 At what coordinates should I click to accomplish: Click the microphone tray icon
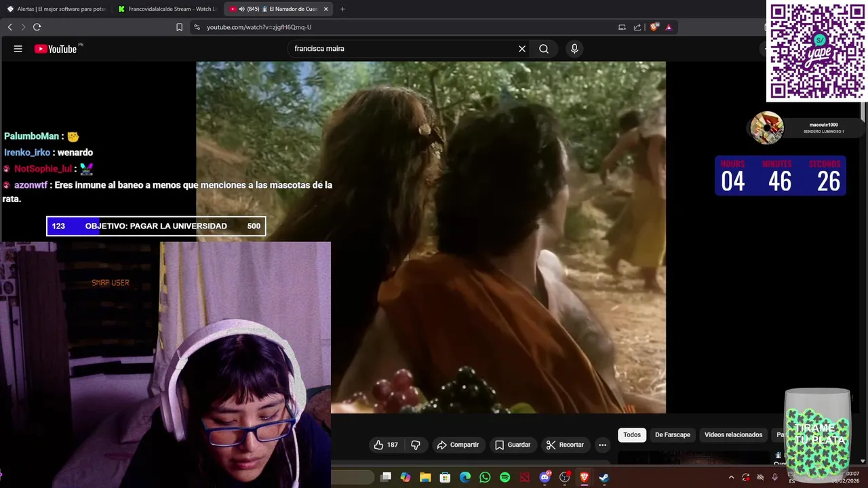click(775, 477)
